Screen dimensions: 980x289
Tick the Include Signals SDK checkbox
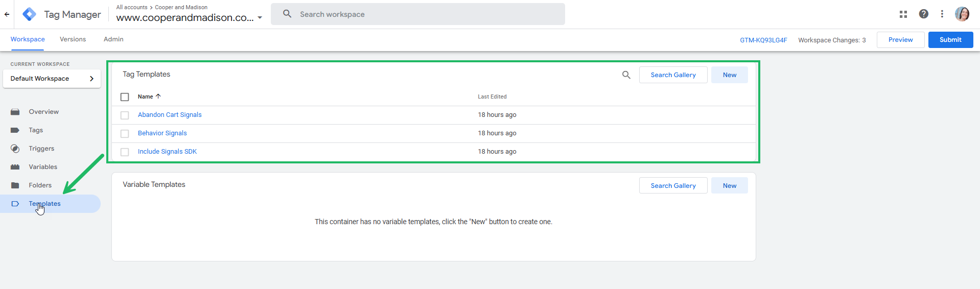point(125,152)
